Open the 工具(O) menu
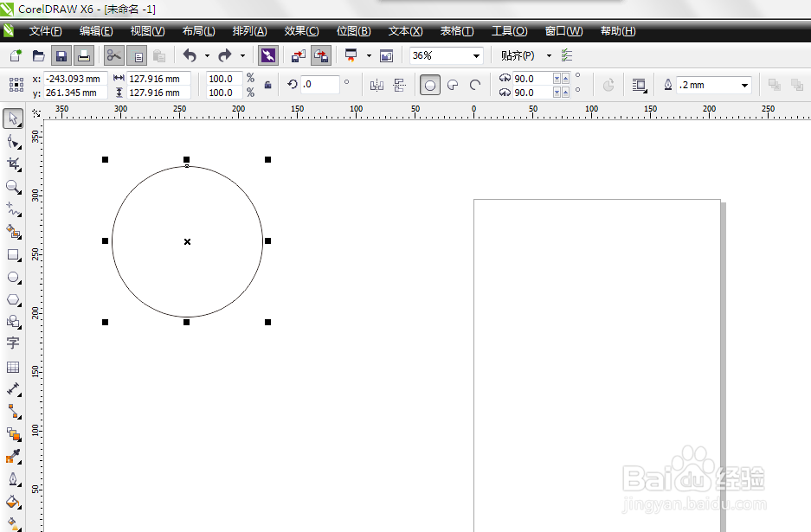Viewport: 811px width, 532px height. click(510, 31)
